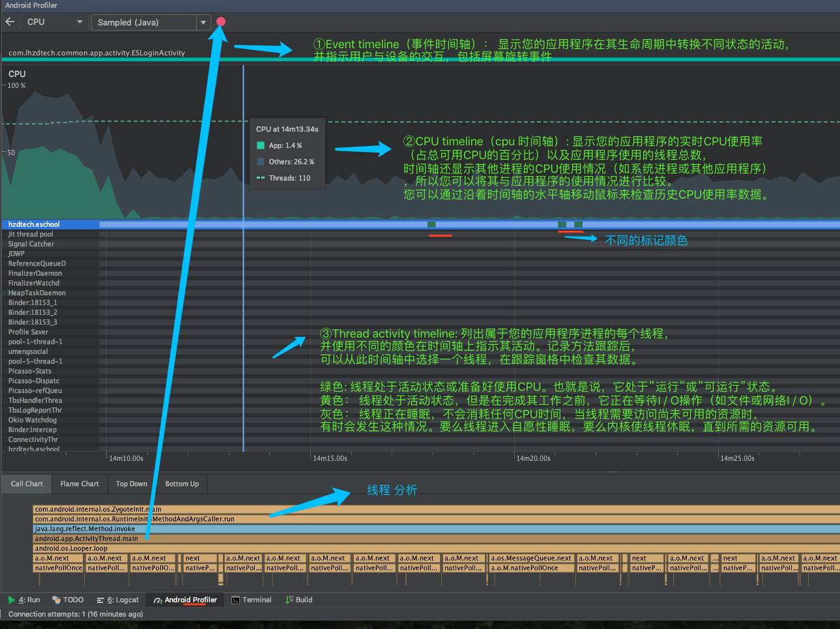Open the TODO tool window

(x=67, y=600)
